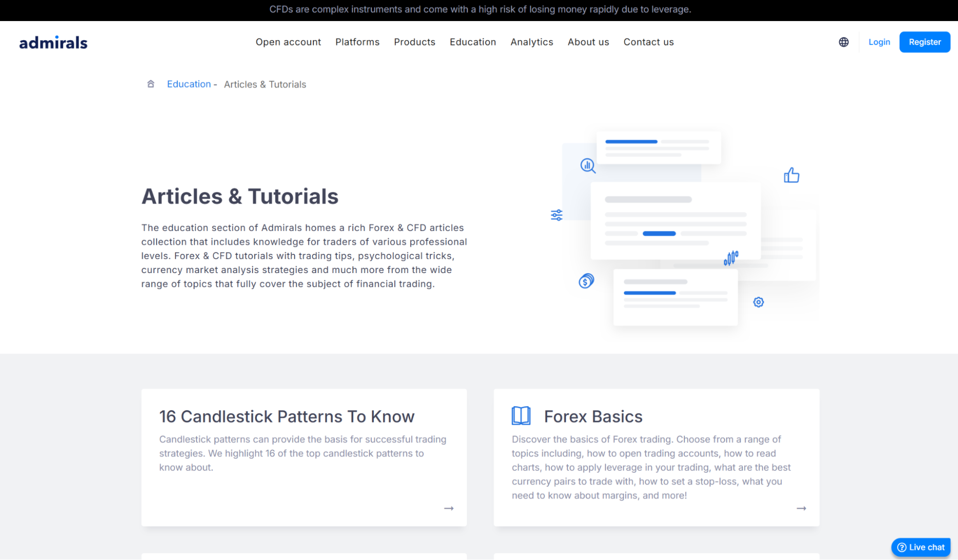Viewport: 958px width, 560px height.
Task: Click the Forex Basics book icon
Action: tap(520, 416)
